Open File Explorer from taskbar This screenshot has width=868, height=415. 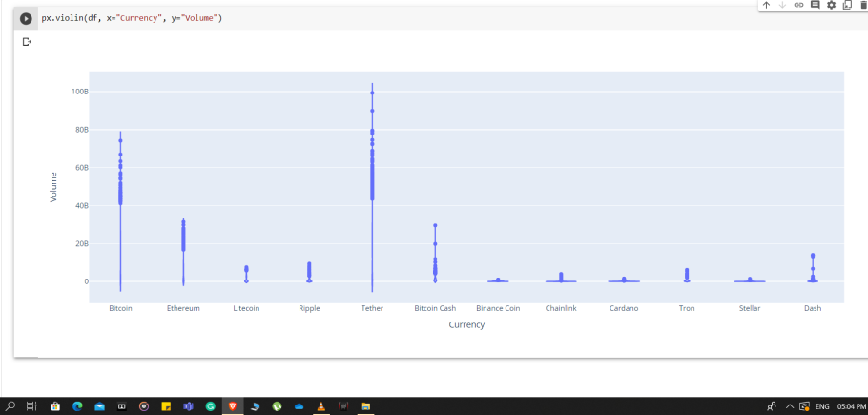coord(365,406)
